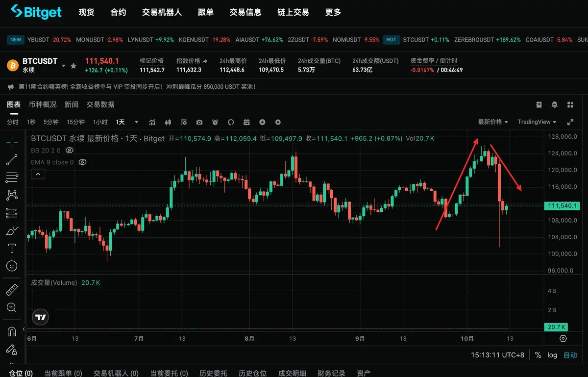Select the text annotation tool

coord(12,248)
